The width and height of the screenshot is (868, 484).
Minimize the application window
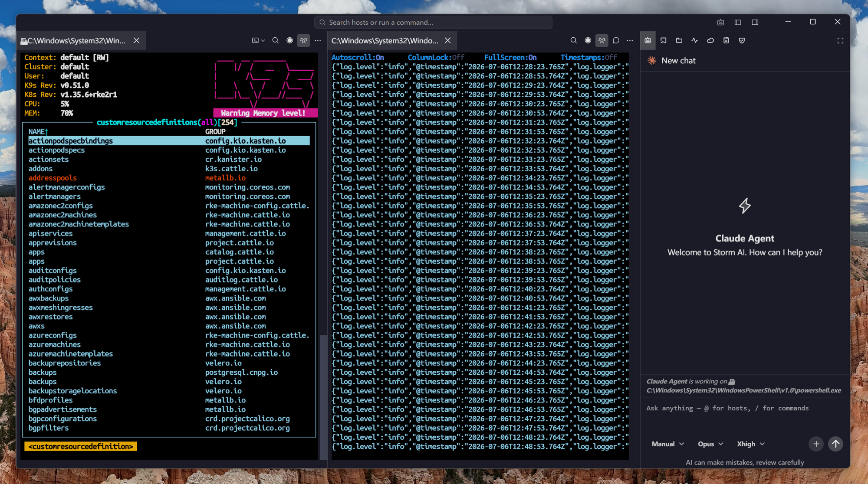(x=788, y=22)
